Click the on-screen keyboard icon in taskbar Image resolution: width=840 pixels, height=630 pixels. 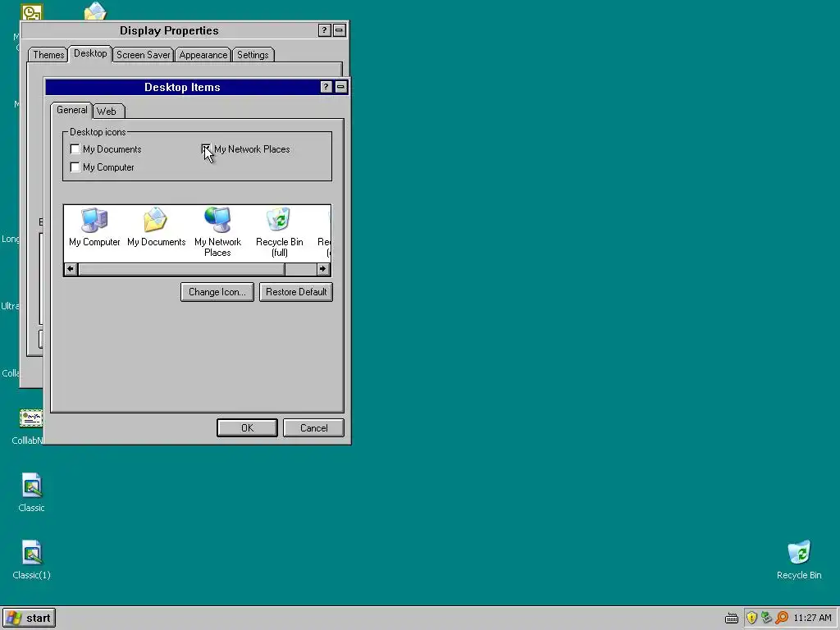[731, 619]
